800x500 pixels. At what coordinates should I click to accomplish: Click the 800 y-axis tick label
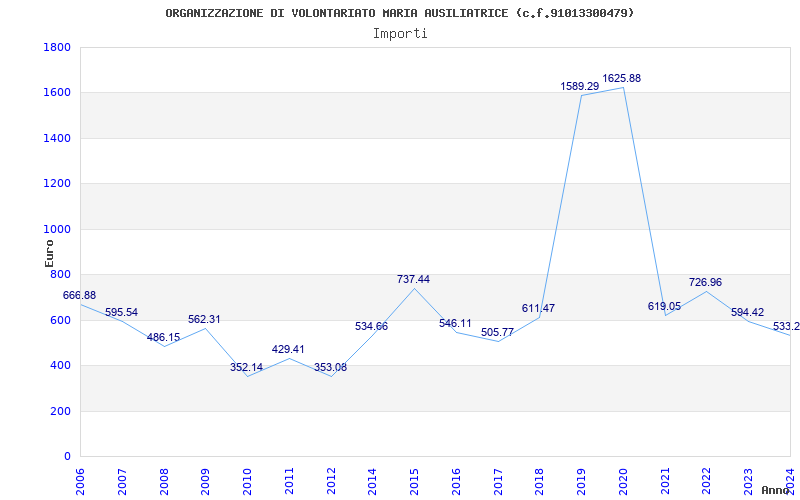pyautogui.click(x=60, y=274)
